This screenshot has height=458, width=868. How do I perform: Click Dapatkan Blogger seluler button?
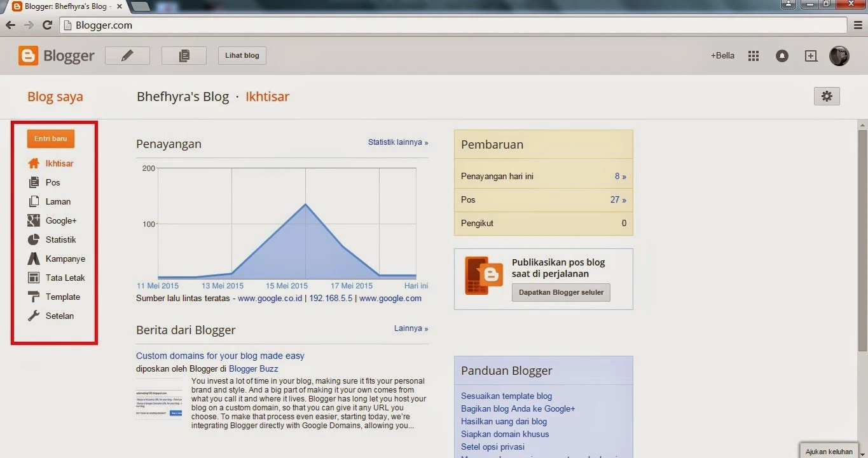[x=561, y=292]
